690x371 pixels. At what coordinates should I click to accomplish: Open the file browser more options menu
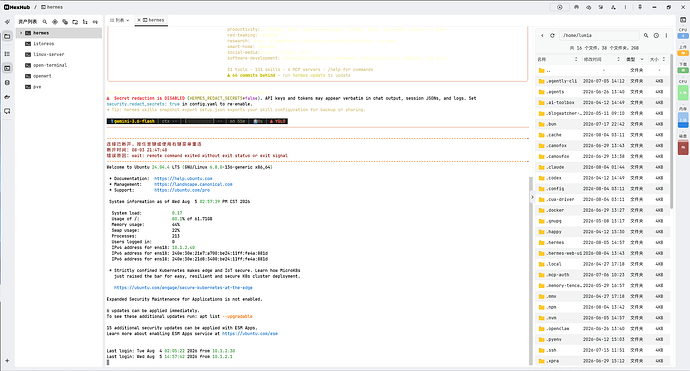tap(666, 36)
